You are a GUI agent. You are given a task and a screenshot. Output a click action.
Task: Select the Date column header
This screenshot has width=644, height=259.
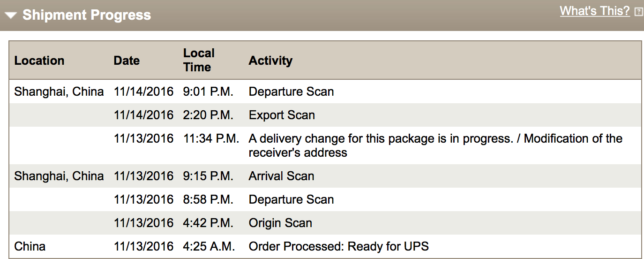[127, 61]
